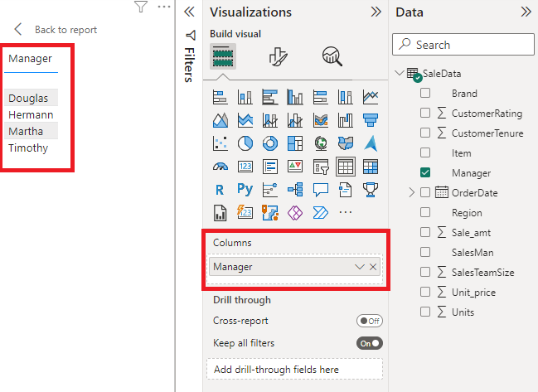Choose the donut chart visual
Image resolution: width=538 pixels, height=392 pixels.
[x=270, y=143]
